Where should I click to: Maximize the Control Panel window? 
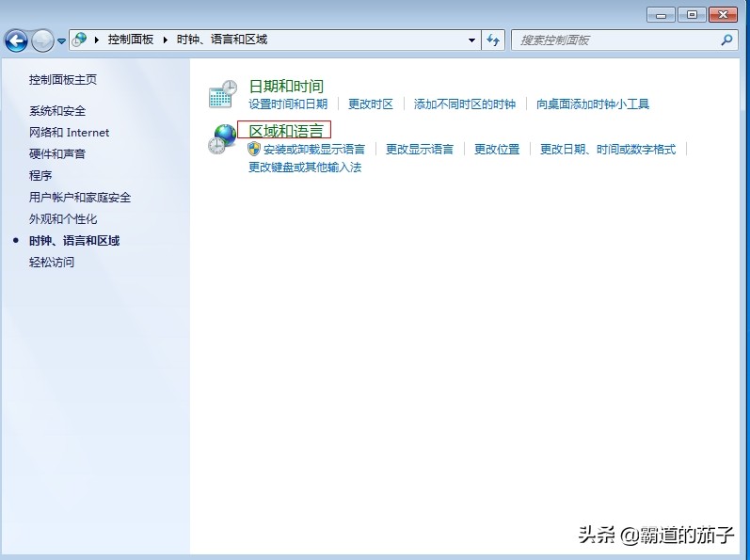point(692,15)
